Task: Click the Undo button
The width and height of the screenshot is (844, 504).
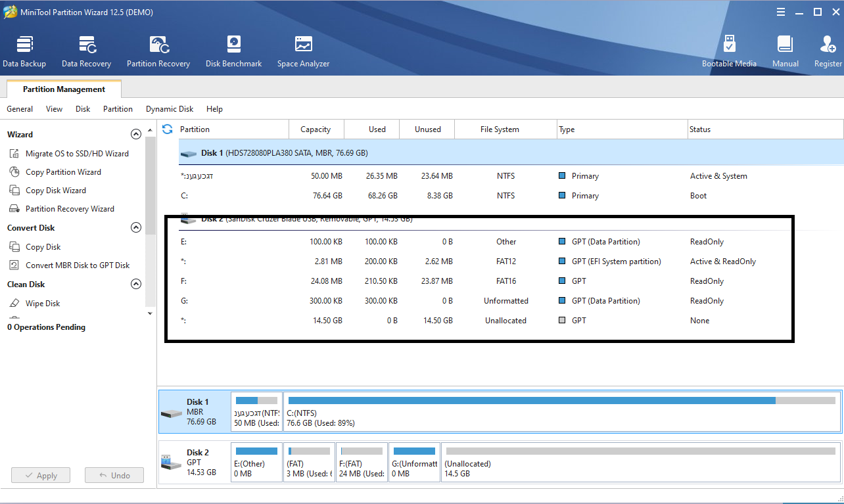Action: (114, 476)
